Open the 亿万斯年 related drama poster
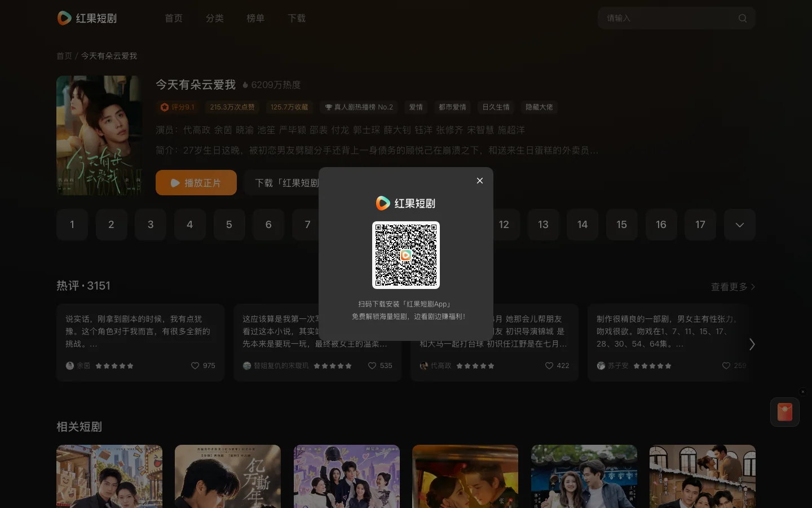Image resolution: width=812 pixels, height=508 pixels. (228, 476)
